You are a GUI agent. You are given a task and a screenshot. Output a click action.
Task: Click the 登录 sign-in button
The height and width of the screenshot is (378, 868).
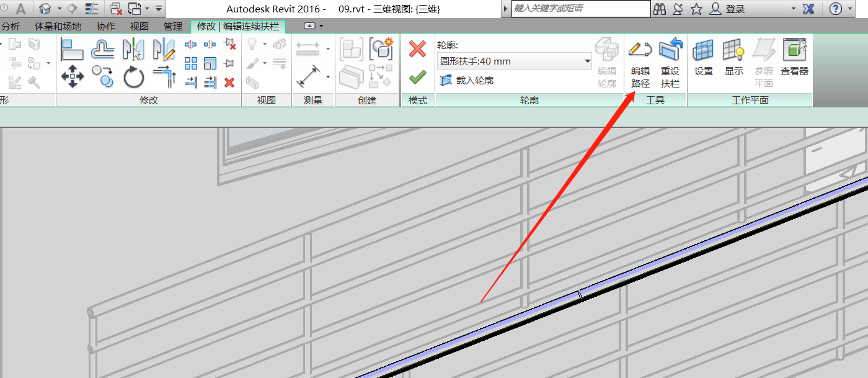point(728,9)
